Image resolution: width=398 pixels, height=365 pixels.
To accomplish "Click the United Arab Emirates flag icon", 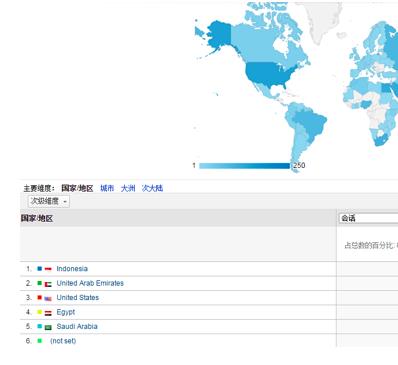I will (x=48, y=284).
